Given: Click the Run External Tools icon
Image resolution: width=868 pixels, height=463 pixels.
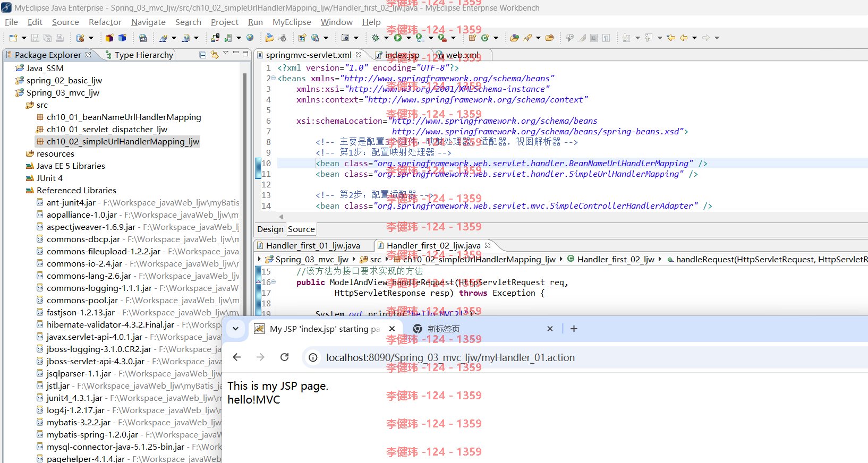Looking at the screenshot, I should click(x=442, y=38).
